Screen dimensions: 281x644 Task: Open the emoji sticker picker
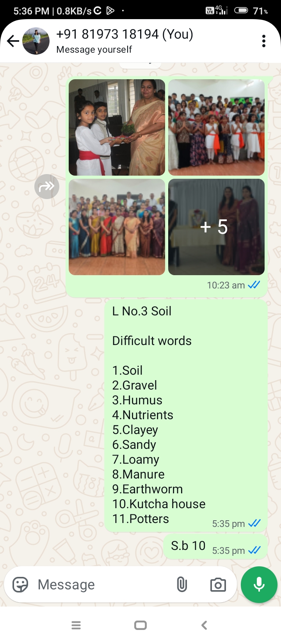click(20, 585)
